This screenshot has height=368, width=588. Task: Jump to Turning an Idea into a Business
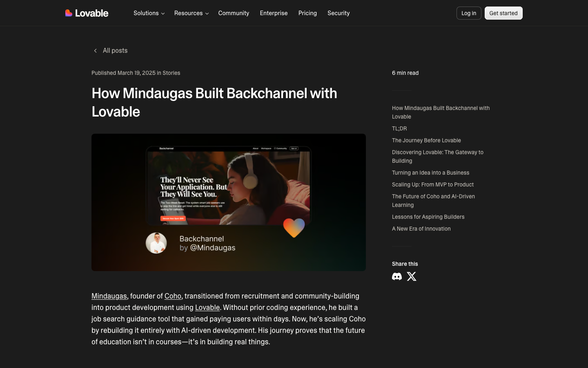click(430, 173)
